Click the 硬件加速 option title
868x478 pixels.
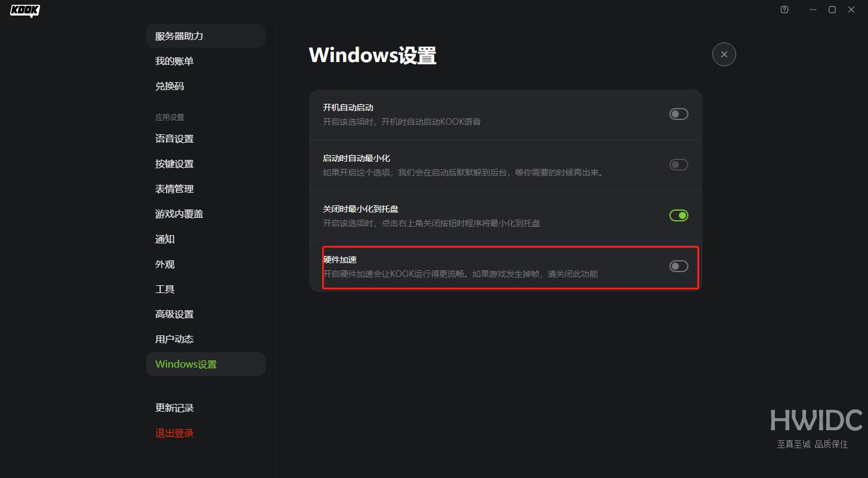pos(339,260)
